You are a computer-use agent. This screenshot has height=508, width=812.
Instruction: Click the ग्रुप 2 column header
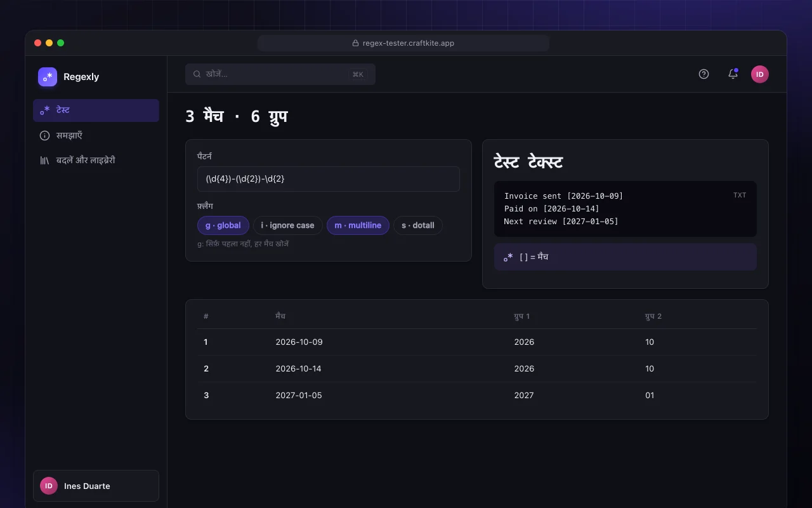pyautogui.click(x=653, y=316)
